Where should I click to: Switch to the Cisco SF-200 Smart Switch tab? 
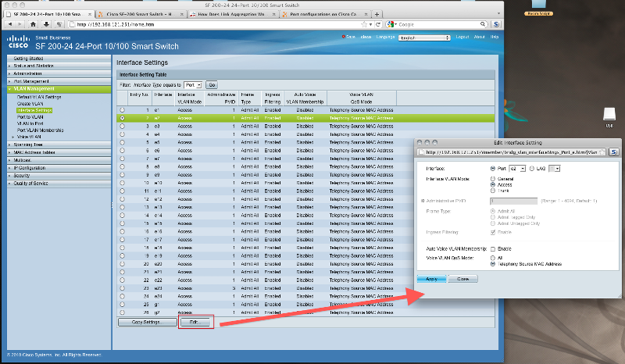pos(141,14)
